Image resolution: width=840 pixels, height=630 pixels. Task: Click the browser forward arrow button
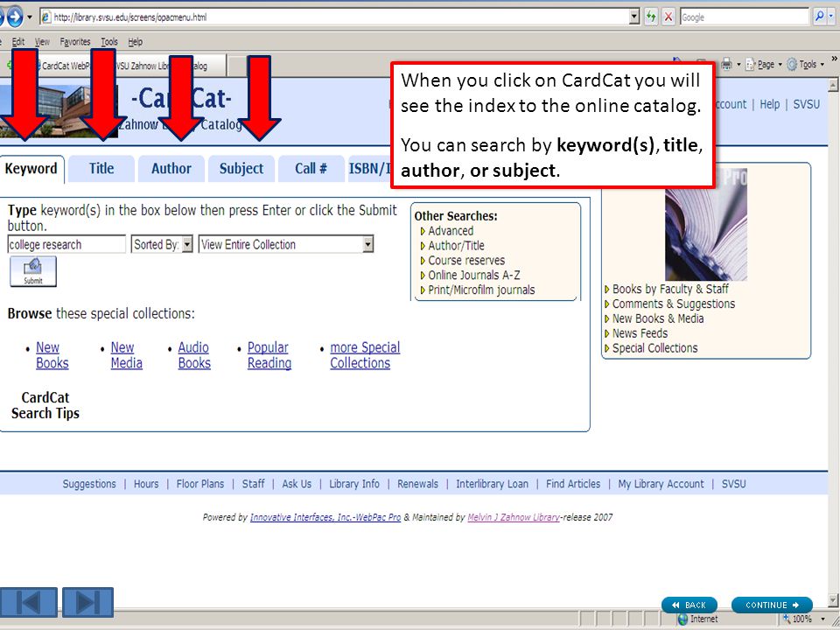pos(15,17)
